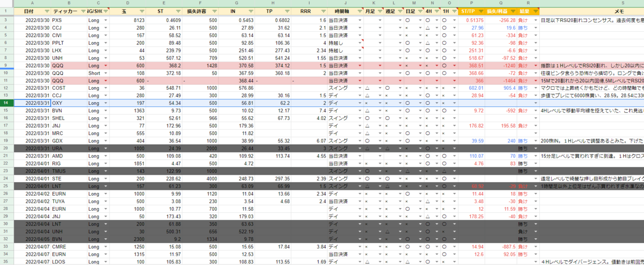Select the row 9 header
Viewport: 644px width, 265px height.
(x=6, y=65)
